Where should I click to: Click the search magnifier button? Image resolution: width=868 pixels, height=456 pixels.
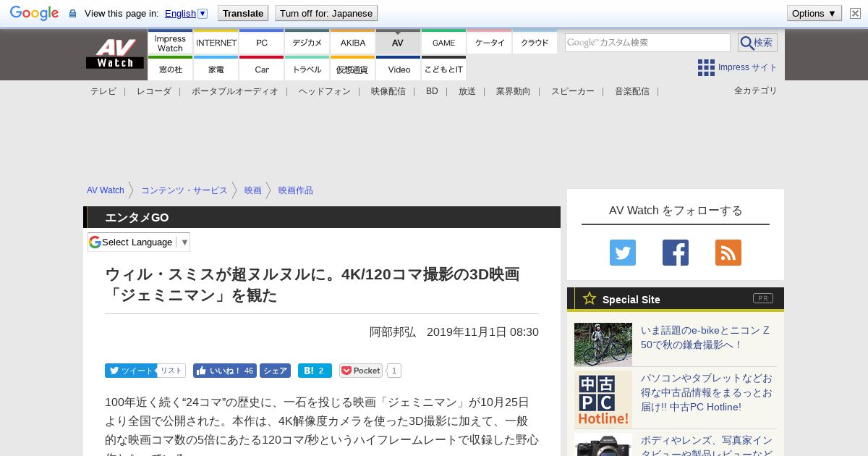tap(757, 43)
